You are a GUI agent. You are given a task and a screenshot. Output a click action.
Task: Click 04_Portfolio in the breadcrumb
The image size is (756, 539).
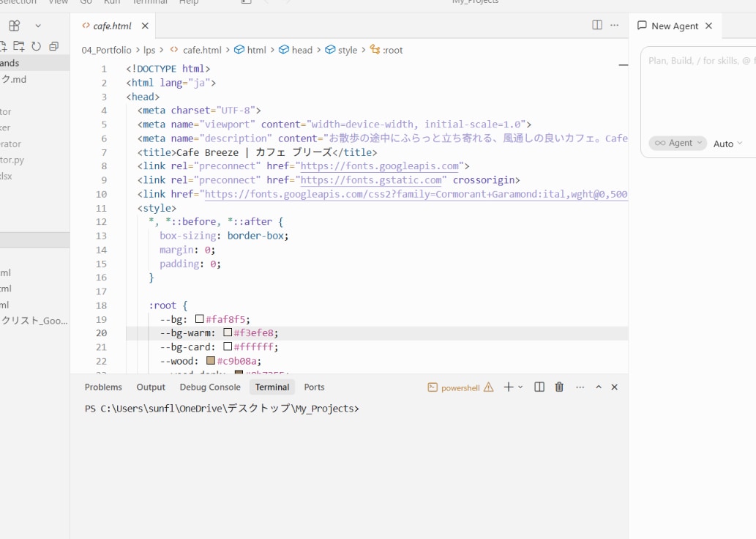pos(106,51)
